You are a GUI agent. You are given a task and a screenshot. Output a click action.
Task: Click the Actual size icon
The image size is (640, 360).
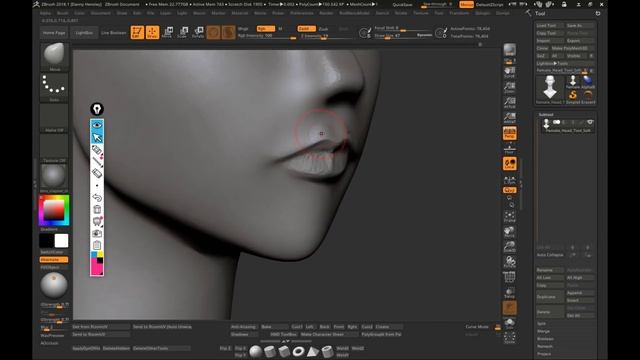[509, 102]
